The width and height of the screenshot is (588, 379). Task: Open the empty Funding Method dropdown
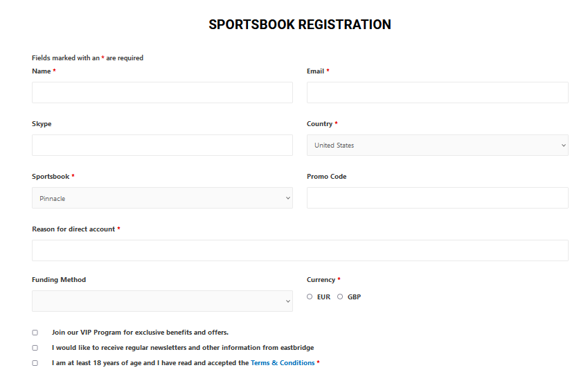(x=162, y=301)
